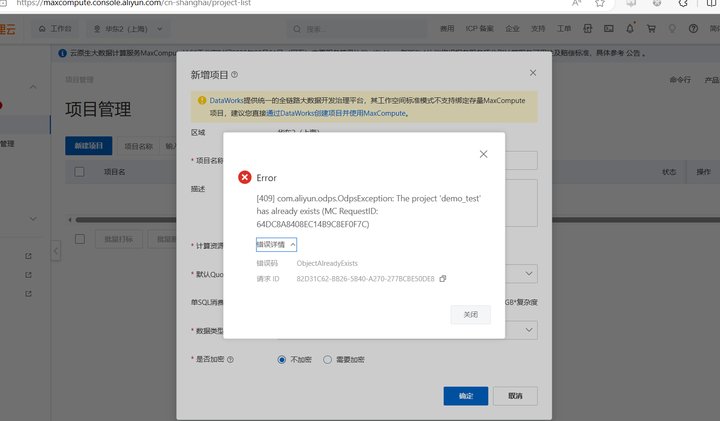Close the Error dialog with the X
The height and width of the screenshot is (421, 720).
[x=483, y=154]
